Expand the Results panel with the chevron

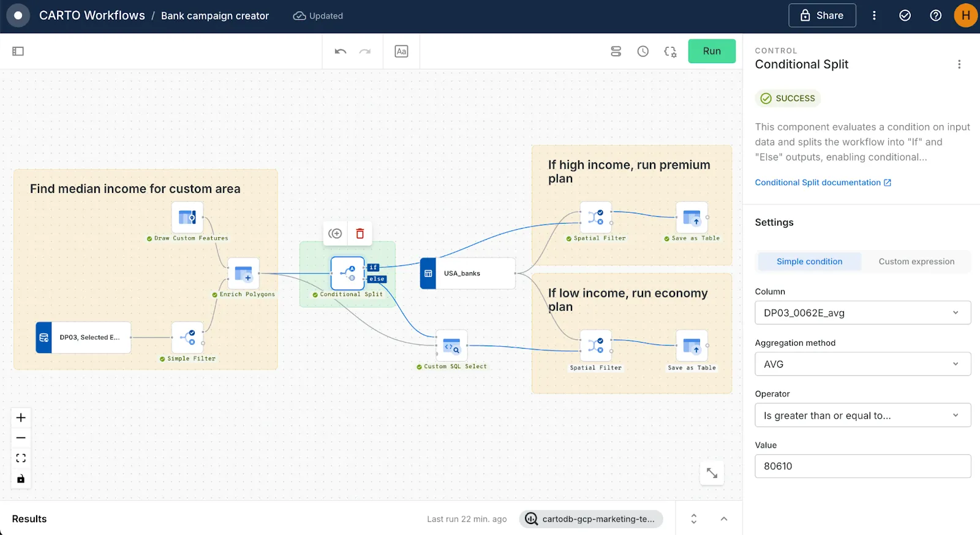pos(724,519)
